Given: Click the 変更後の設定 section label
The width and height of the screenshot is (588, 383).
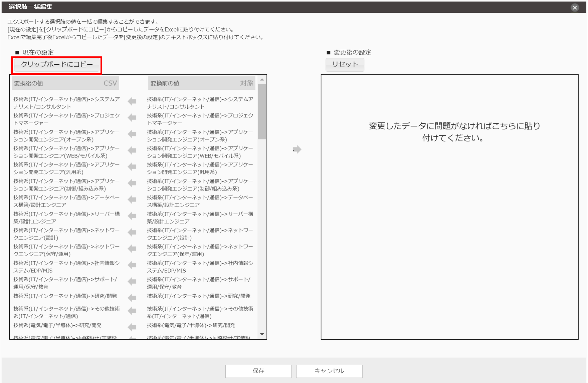Looking at the screenshot, I should (352, 52).
